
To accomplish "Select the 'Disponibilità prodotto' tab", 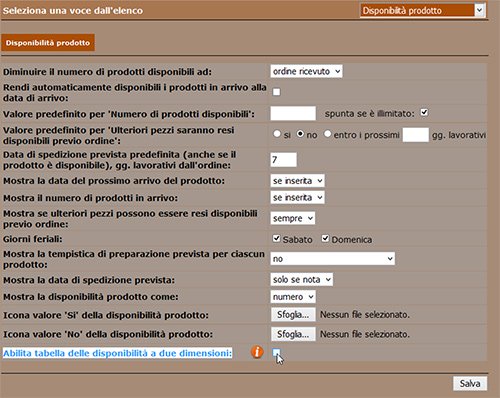I will (x=48, y=43).
